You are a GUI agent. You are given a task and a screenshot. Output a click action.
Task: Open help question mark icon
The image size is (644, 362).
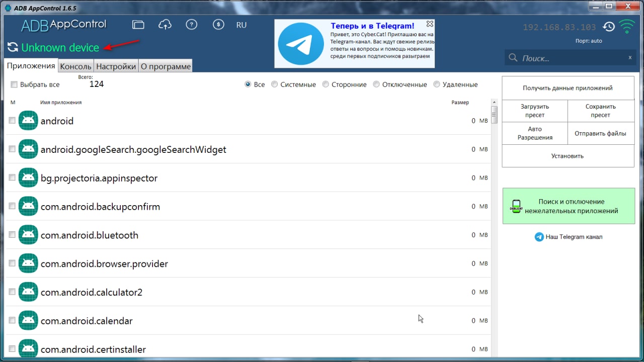[191, 25]
